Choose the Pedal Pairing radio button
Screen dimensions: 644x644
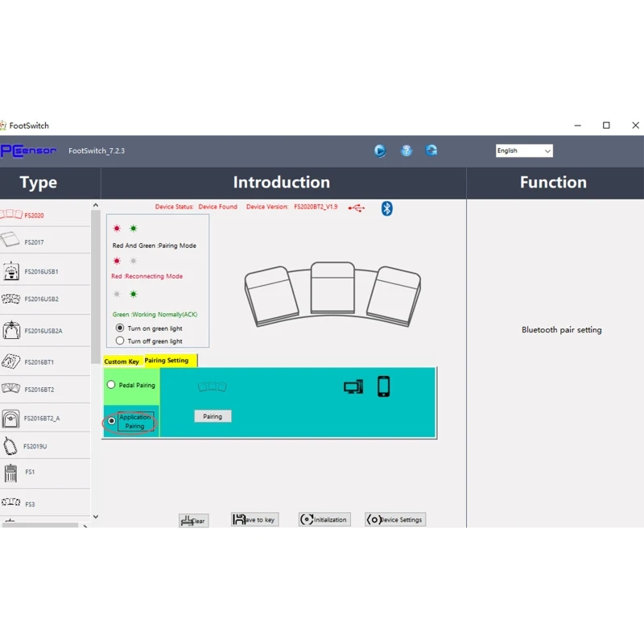click(111, 385)
